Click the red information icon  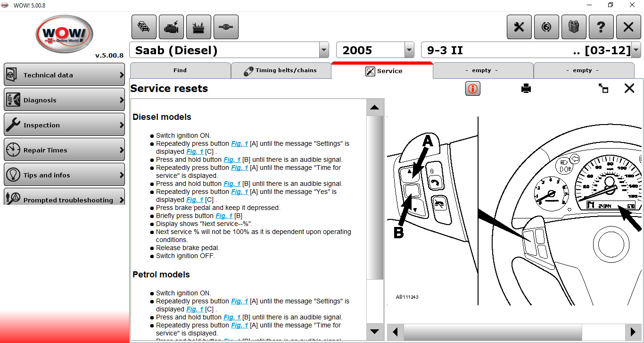[472, 88]
